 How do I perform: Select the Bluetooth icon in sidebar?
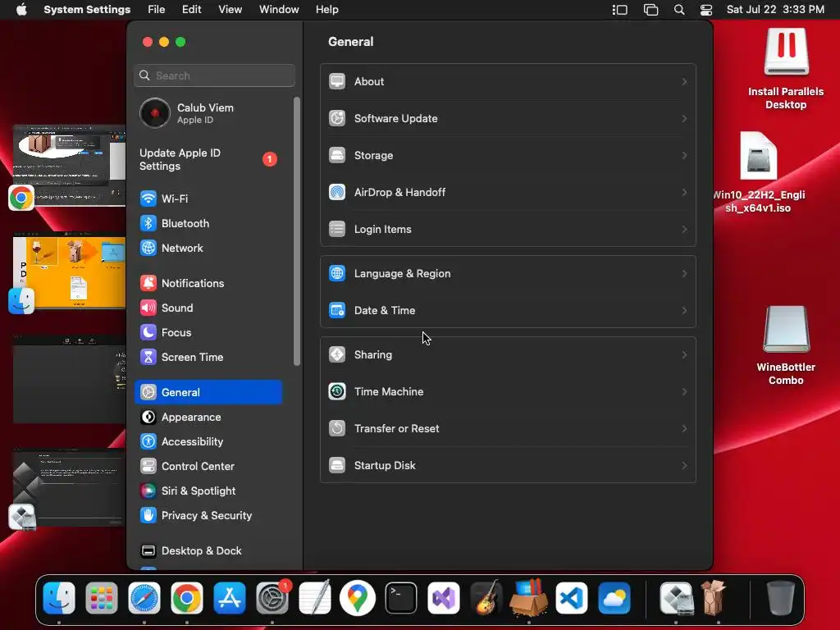[148, 223]
